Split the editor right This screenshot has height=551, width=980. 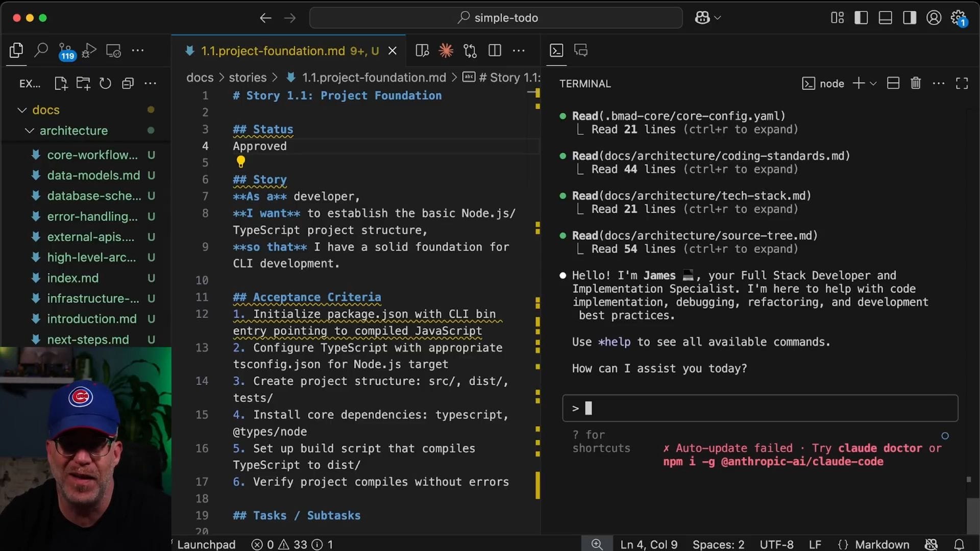[x=494, y=51]
